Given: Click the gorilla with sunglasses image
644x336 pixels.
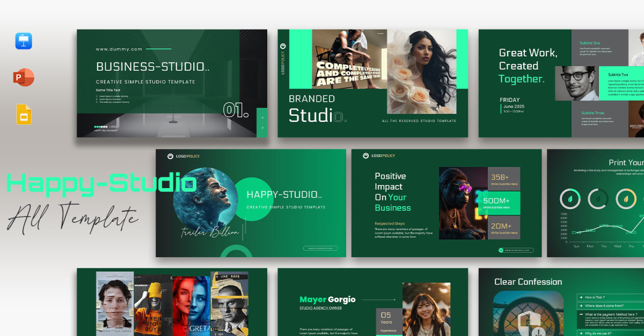Looking at the screenshot, I should pos(463,203).
